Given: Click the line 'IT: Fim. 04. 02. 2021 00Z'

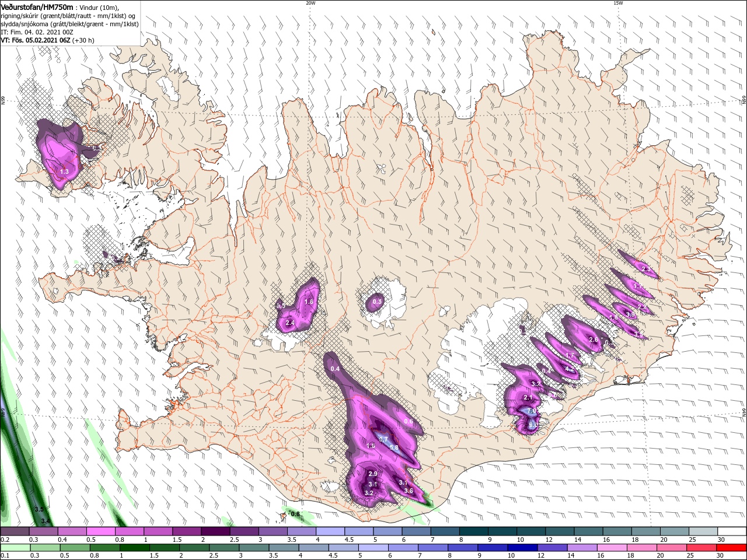Looking at the screenshot, I should (x=36, y=32).
